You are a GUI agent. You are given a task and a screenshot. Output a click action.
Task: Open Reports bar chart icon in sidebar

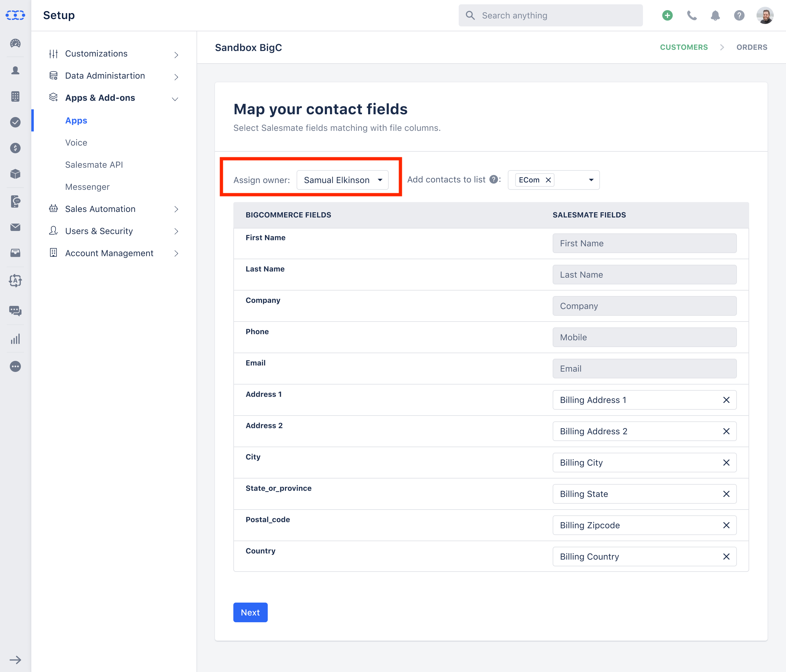pos(15,339)
